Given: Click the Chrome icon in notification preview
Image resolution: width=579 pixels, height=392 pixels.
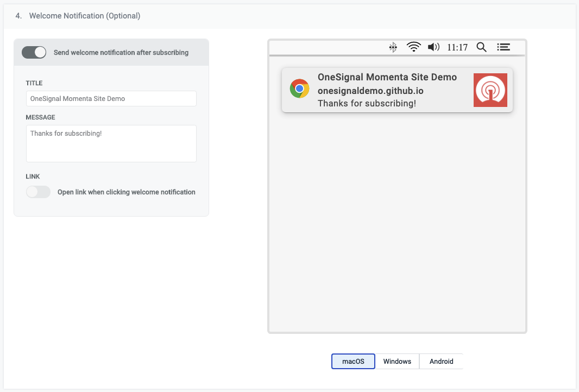Looking at the screenshot, I should (x=299, y=88).
